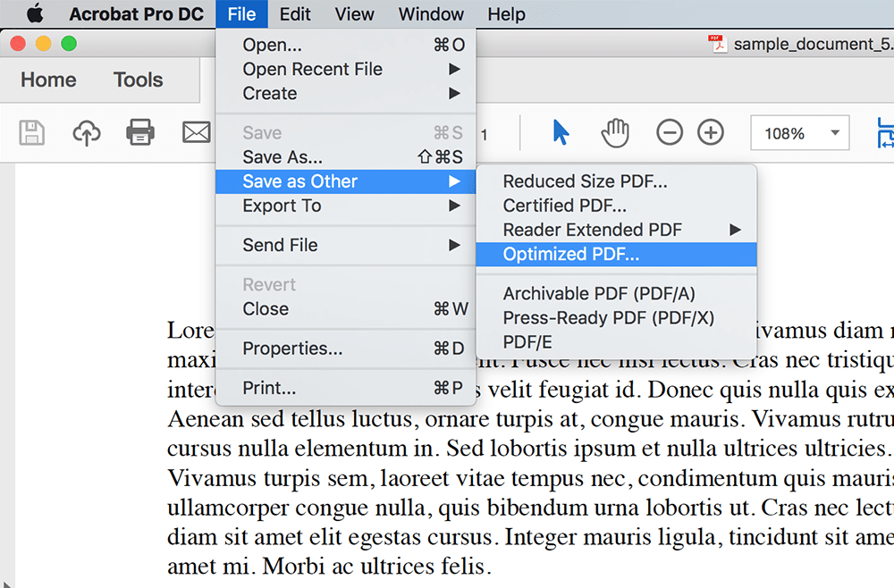
Task: Open the View menu
Action: coord(354,13)
